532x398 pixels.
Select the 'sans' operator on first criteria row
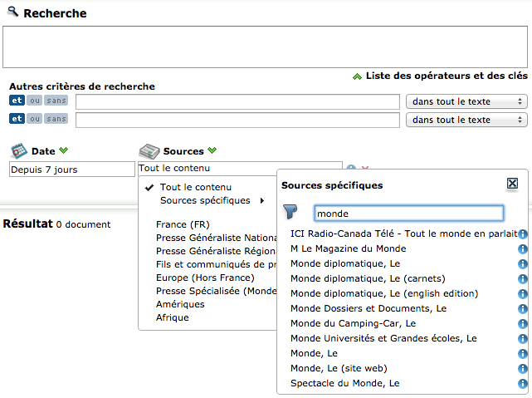(x=56, y=101)
